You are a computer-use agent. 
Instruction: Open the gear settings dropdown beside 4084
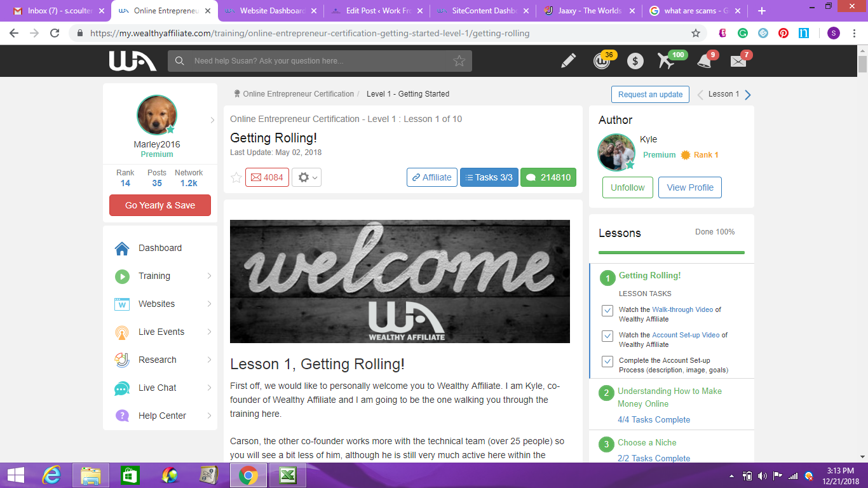tap(306, 177)
